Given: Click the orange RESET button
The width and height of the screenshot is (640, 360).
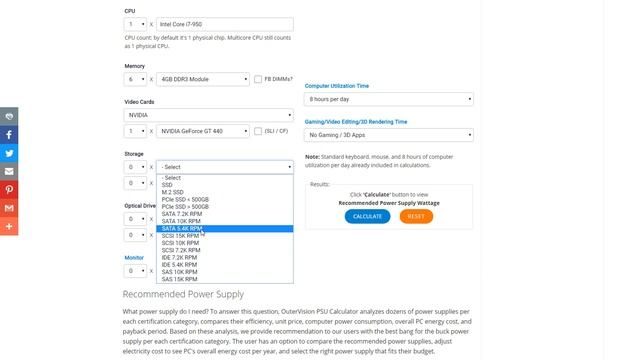Looking at the screenshot, I should point(416,216).
